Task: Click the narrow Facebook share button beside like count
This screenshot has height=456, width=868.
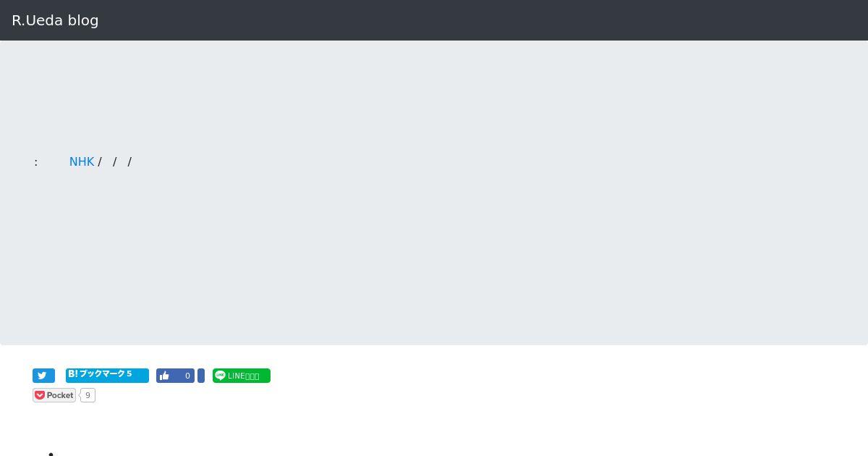Action: tap(201, 376)
